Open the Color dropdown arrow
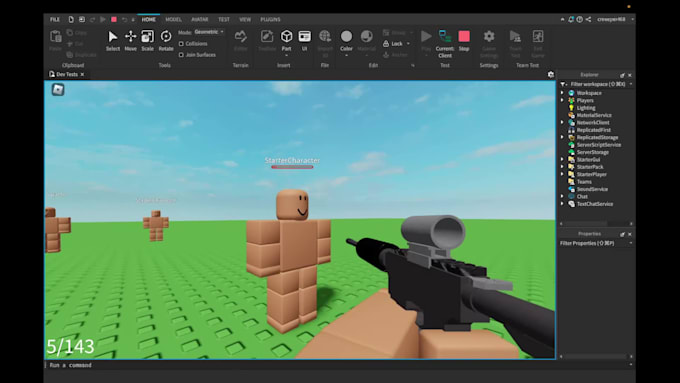The width and height of the screenshot is (680, 383). (x=346, y=56)
